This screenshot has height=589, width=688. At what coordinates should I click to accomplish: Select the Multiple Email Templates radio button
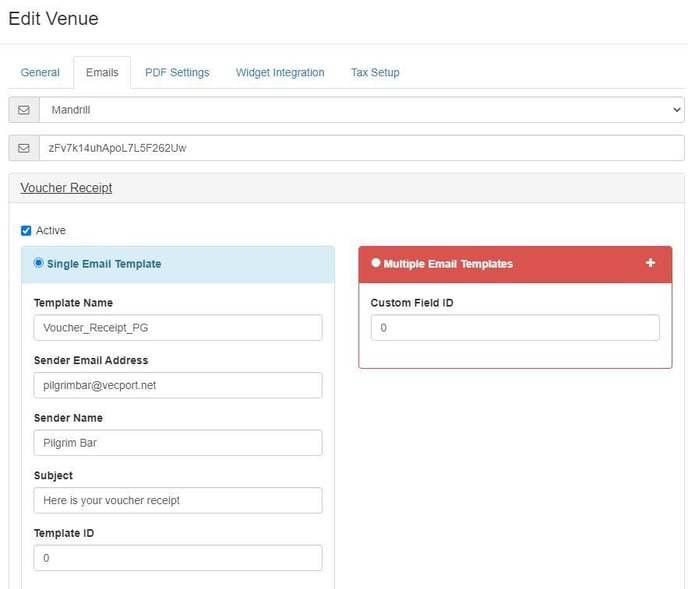(376, 263)
